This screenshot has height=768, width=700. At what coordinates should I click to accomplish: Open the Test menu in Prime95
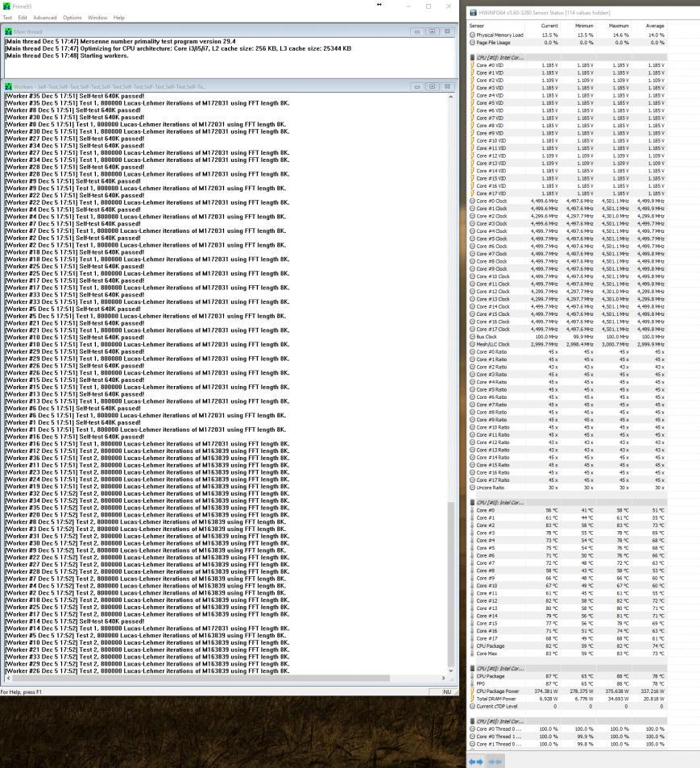(7, 18)
